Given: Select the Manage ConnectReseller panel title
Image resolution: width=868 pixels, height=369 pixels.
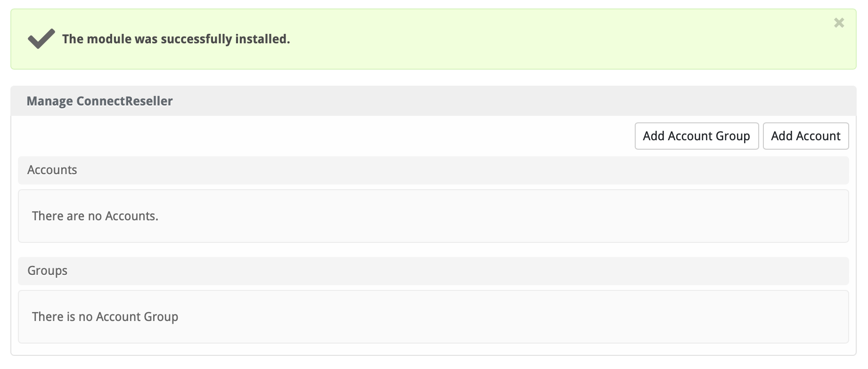Looking at the screenshot, I should click(x=99, y=101).
